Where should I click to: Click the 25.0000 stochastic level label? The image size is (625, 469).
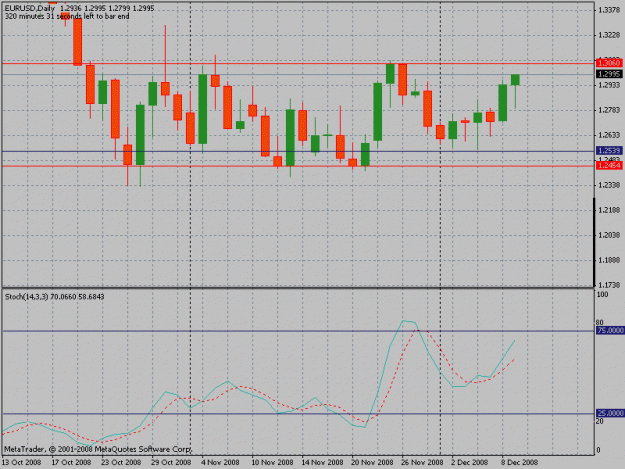click(610, 413)
